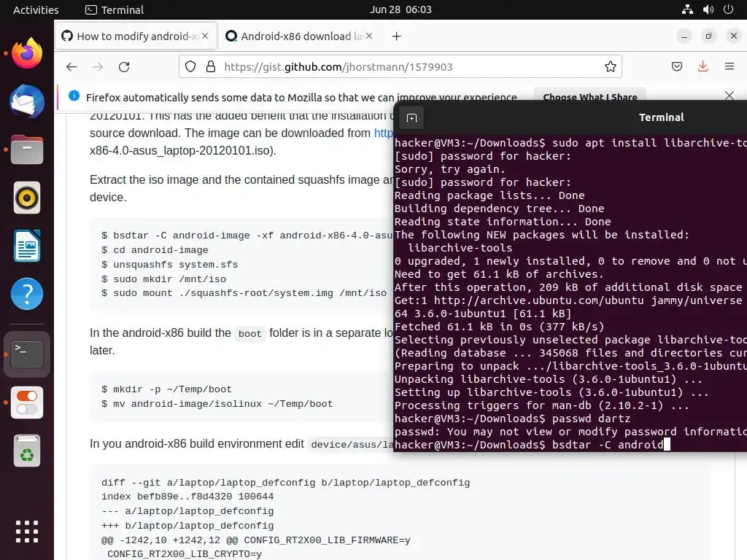The width and height of the screenshot is (747, 560).
Task: Click 'mv android-image/isolinux ~/Temp/boot' line
Action: click(x=217, y=404)
